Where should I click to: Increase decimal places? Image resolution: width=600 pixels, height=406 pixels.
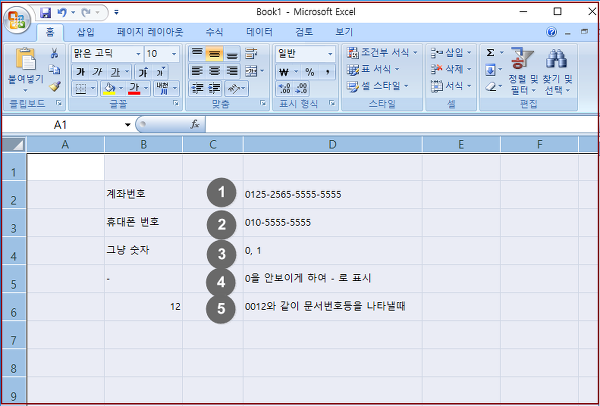[285, 89]
